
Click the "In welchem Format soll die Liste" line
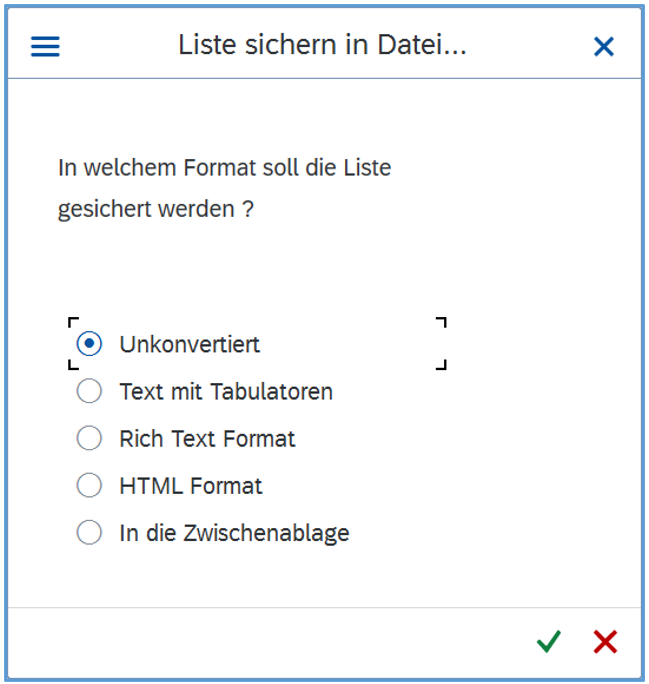[224, 167]
